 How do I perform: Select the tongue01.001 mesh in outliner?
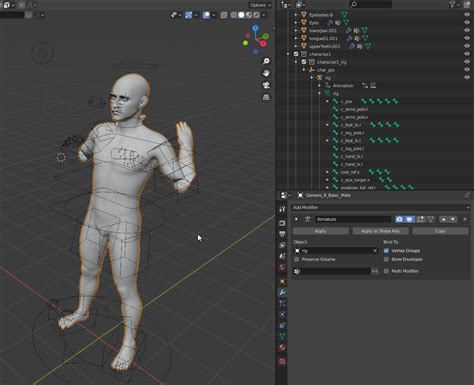(323, 38)
